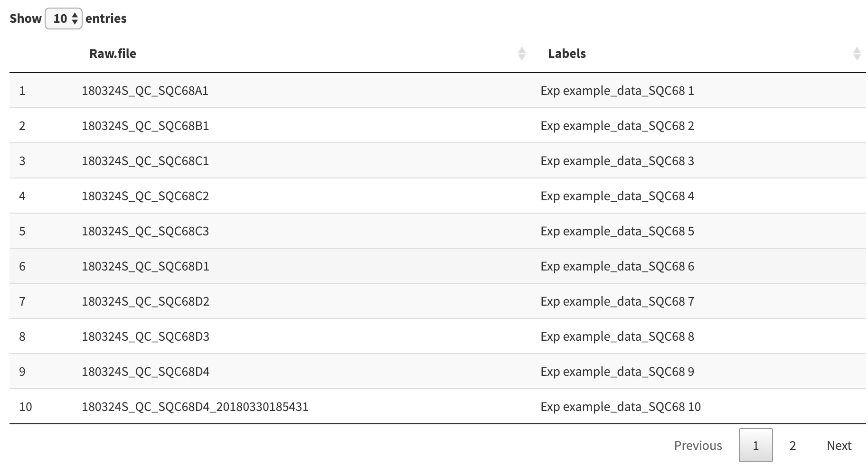Click row index number 4
This screenshot has height=467, width=868.
point(22,196)
